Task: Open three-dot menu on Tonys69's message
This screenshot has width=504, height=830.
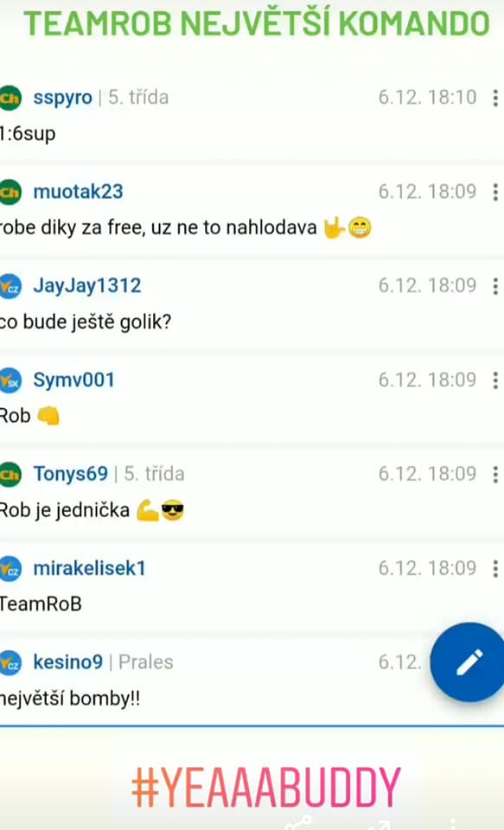Action: (x=495, y=474)
